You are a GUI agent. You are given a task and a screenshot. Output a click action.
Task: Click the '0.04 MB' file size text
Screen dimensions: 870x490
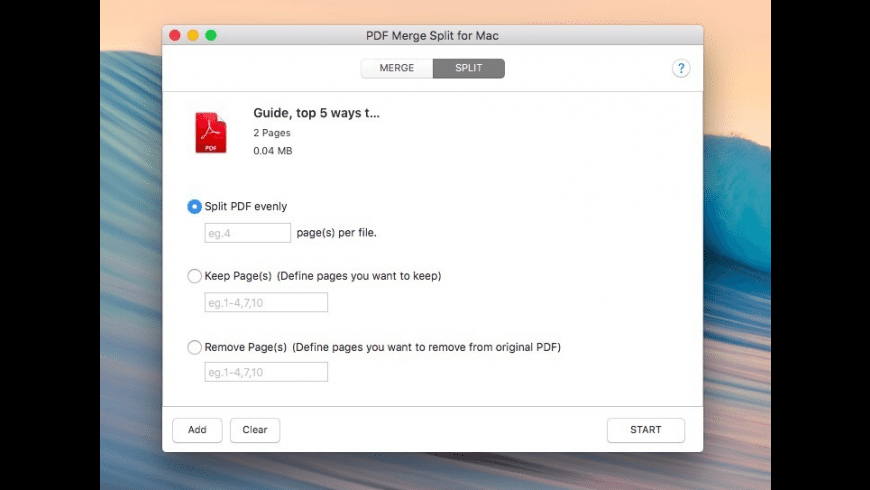click(x=272, y=150)
